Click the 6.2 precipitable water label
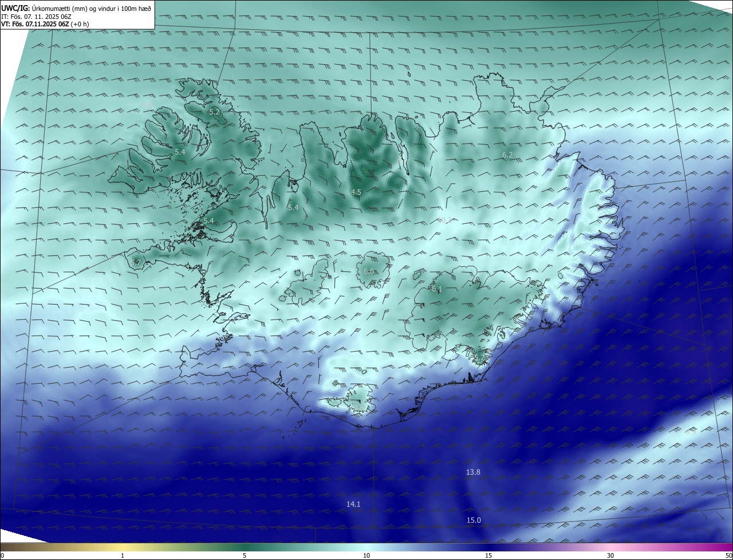This screenshot has width=733, height=560. coord(507,155)
